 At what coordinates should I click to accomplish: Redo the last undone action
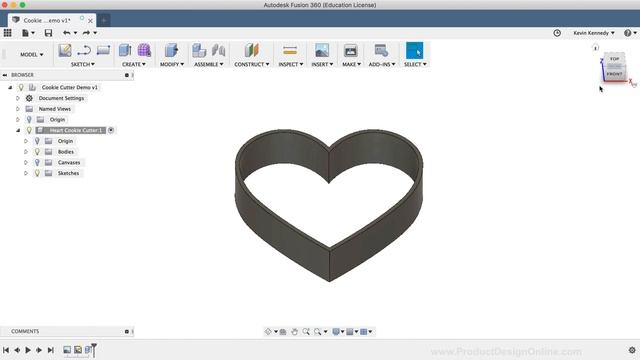pyautogui.click(x=86, y=33)
